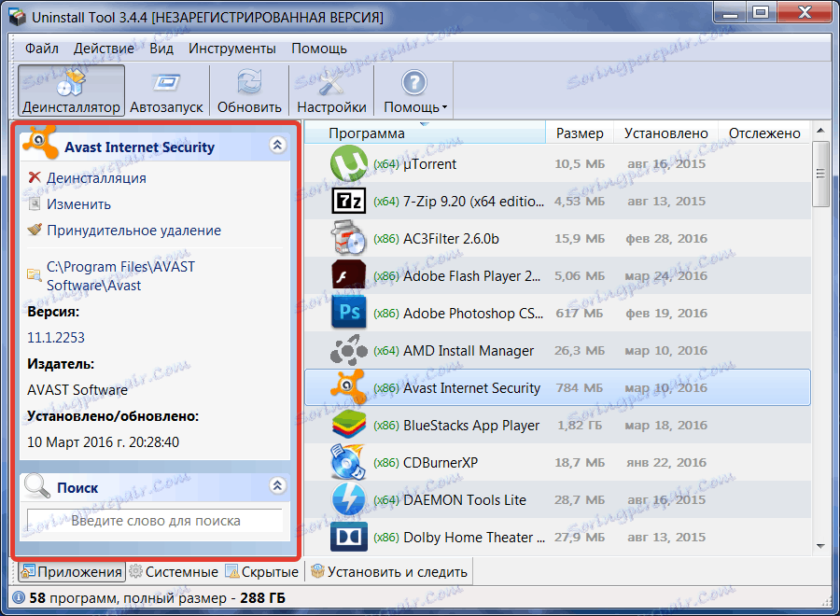Click the 7-Zip program icon

[x=349, y=201]
